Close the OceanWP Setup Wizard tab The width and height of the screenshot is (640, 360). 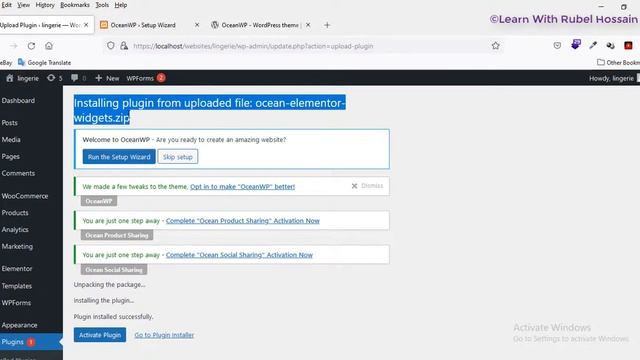tap(197, 25)
